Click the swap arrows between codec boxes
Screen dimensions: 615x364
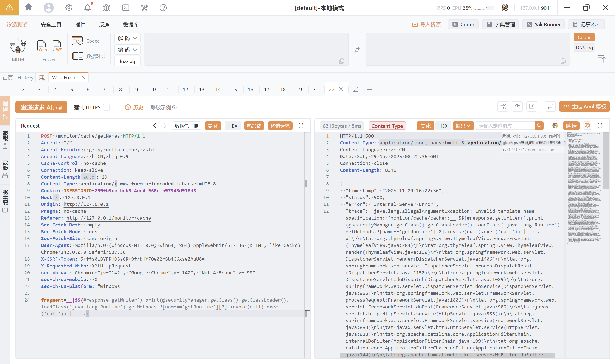point(357,50)
